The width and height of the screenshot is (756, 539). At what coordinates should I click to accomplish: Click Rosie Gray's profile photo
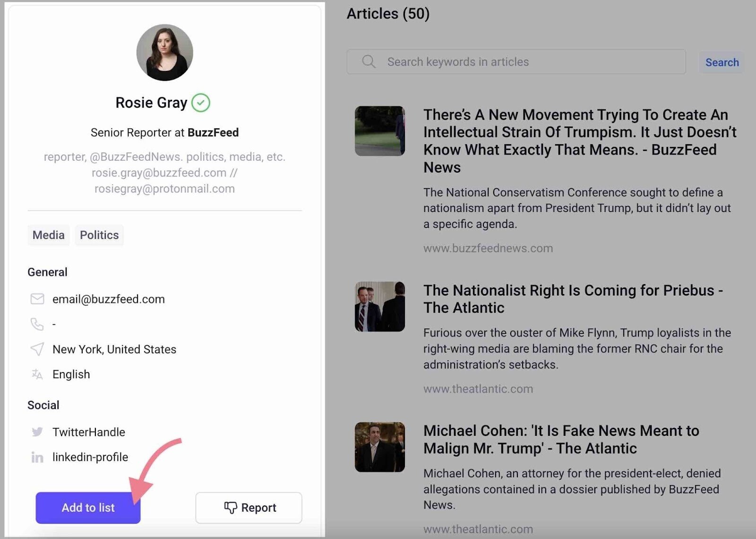164,52
